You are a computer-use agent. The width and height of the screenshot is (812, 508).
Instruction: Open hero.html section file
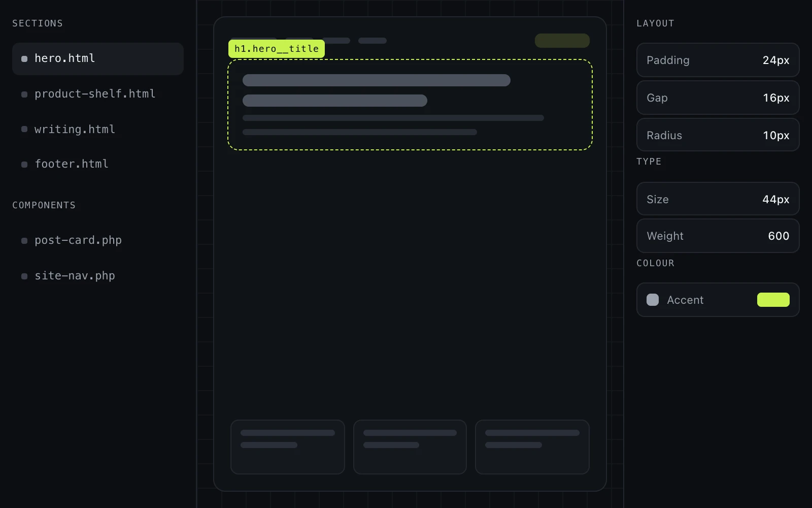click(x=98, y=59)
